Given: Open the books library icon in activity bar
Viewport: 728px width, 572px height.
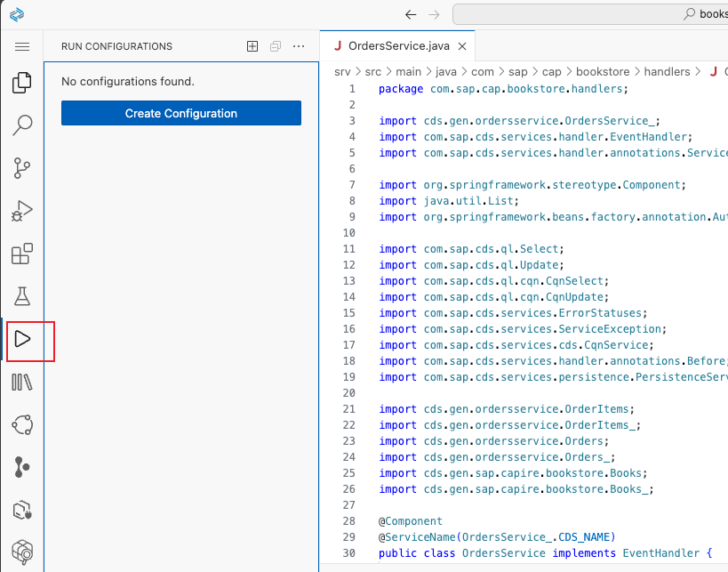Looking at the screenshot, I should (x=22, y=383).
